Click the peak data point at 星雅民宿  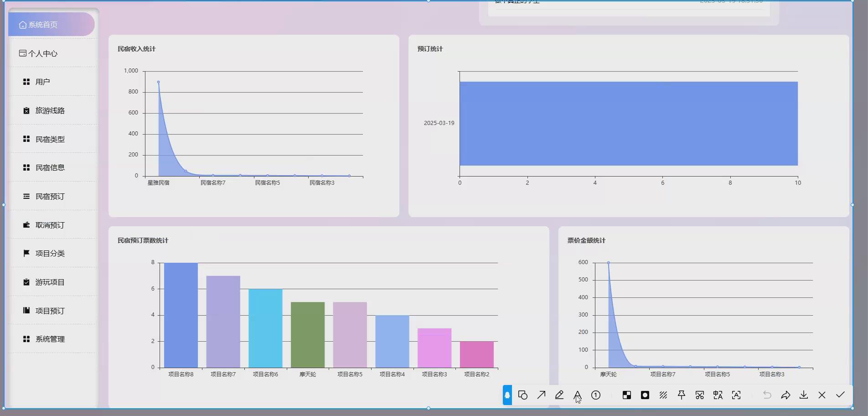click(x=158, y=82)
